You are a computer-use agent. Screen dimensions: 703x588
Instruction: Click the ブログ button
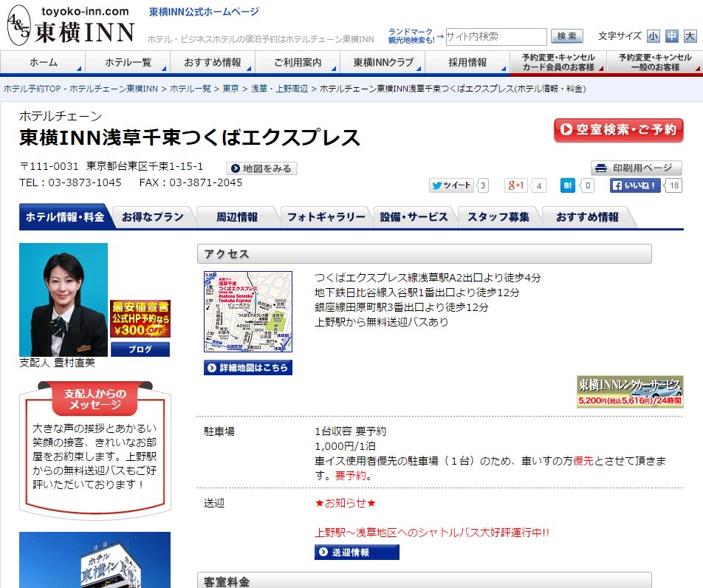click(x=140, y=349)
